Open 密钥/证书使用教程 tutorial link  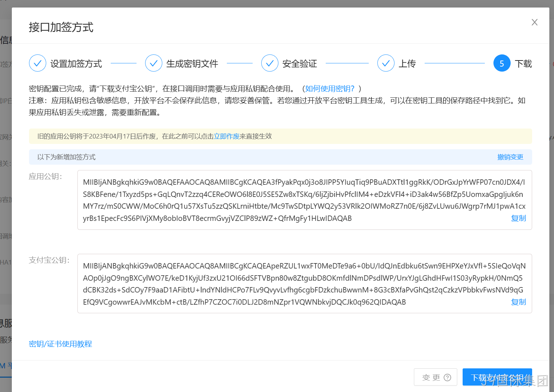[x=60, y=344]
